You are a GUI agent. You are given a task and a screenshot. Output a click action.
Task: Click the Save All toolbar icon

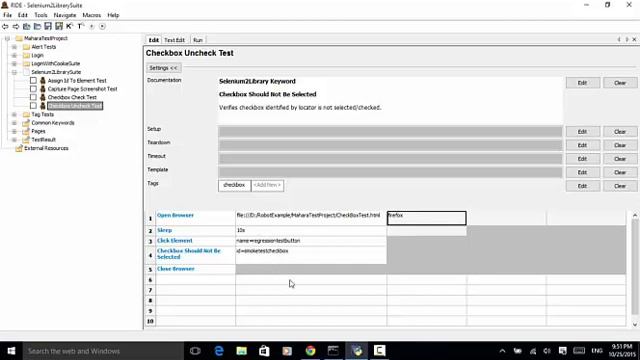click(x=59, y=26)
